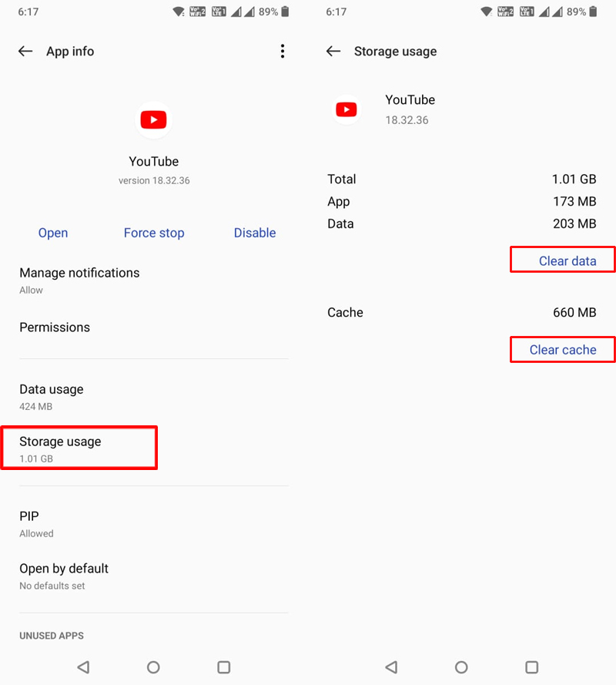Force stop the YouTube app
Screen dimensions: 616x685
(x=154, y=233)
